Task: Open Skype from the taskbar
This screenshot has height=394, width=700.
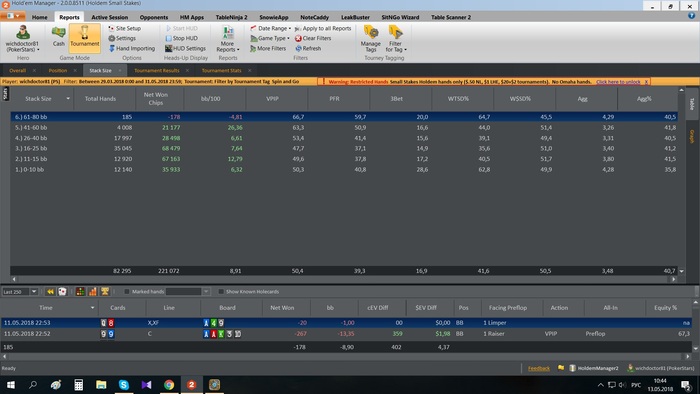Action: click(x=124, y=385)
